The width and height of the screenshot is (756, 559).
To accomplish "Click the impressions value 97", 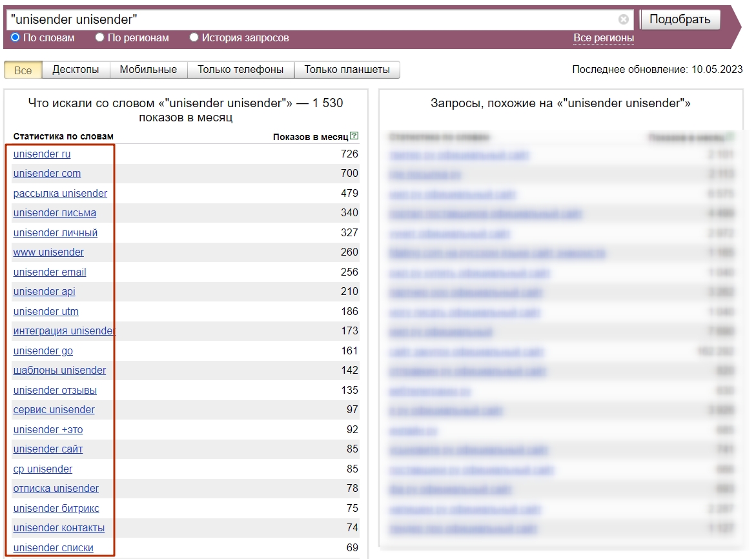I will coord(352,410).
